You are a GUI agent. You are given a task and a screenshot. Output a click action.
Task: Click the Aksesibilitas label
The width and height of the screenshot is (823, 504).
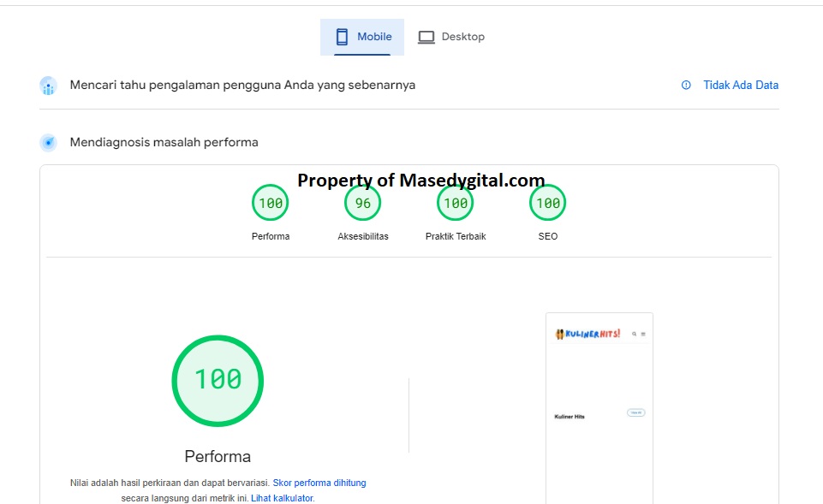[363, 236]
